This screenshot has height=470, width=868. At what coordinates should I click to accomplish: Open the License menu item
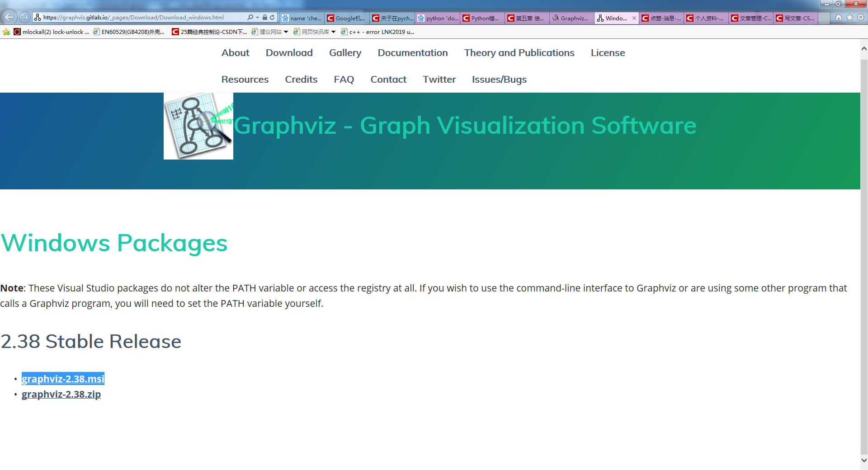coord(608,52)
